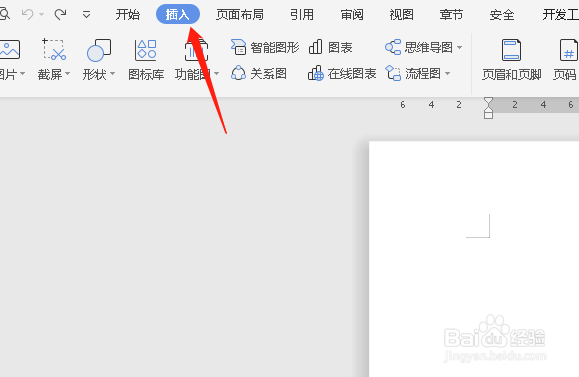Click the Undo arrow icon
Viewport: 579px width, 377px height.
(x=28, y=14)
